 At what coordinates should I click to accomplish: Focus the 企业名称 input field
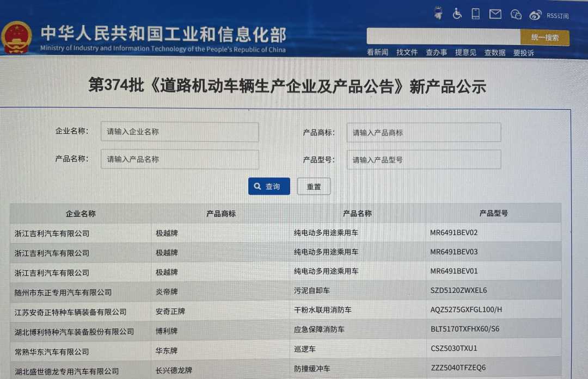[x=180, y=132]
